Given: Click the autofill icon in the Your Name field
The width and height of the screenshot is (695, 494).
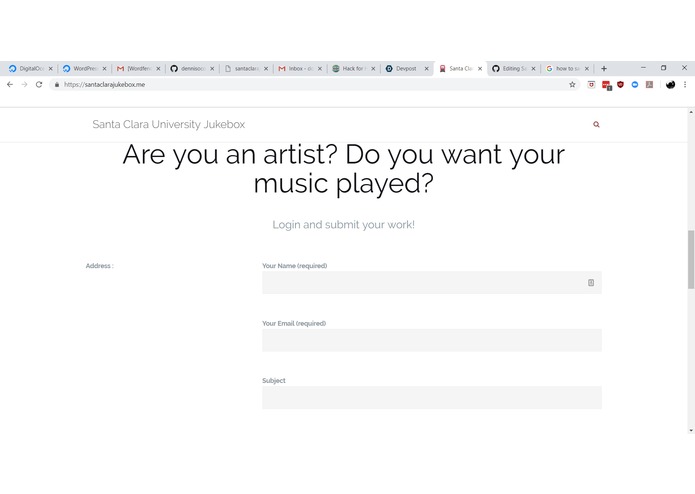Looking at the screenshot, I should (591, 283).
